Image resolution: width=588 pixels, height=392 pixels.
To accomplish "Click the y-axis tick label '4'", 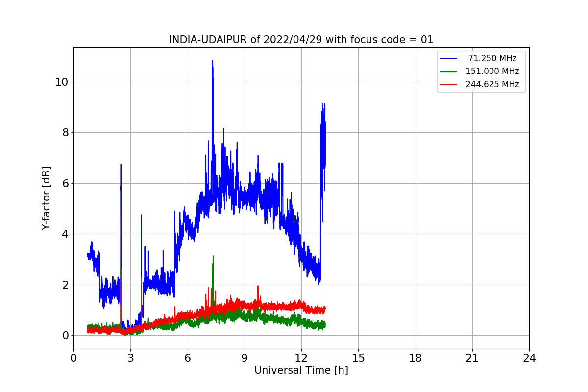I will [x=64, y=234].
